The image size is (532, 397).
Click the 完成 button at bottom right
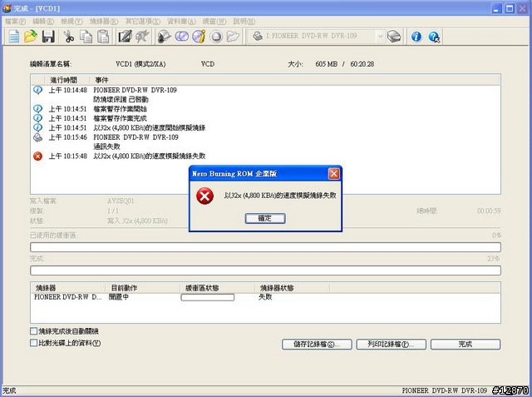(465, 345)
